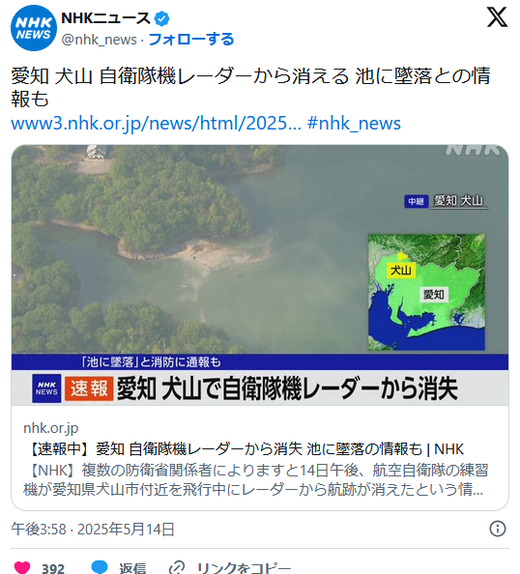Click the aerial pond news thumbnail
This screenshot has height=574, width=520.
click(x=260, y=275)
